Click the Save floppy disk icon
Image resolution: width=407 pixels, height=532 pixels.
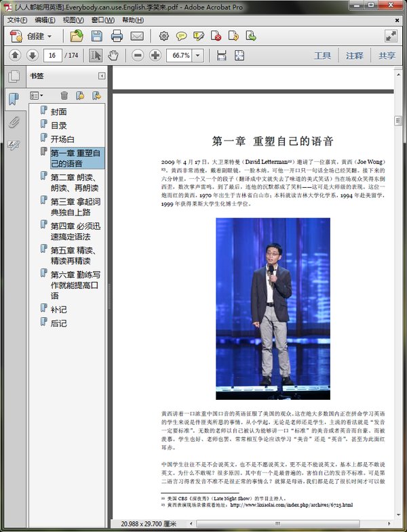[x=97, y=36]
